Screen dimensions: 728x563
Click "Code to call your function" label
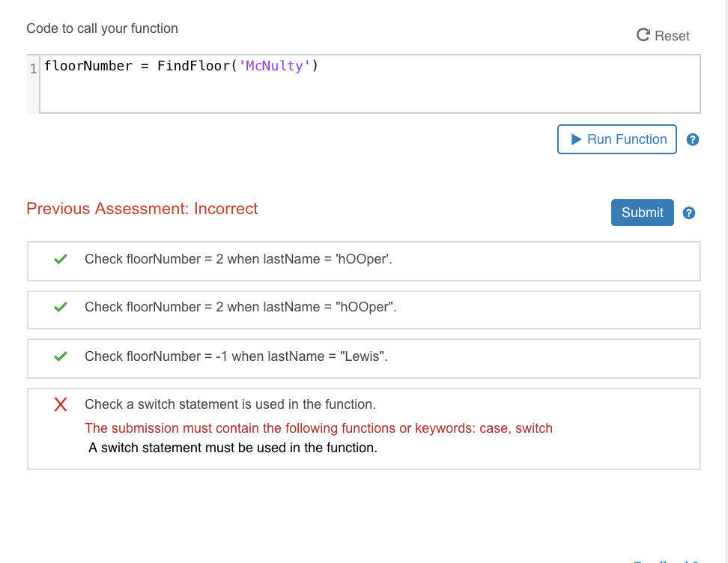pos(103,28)
